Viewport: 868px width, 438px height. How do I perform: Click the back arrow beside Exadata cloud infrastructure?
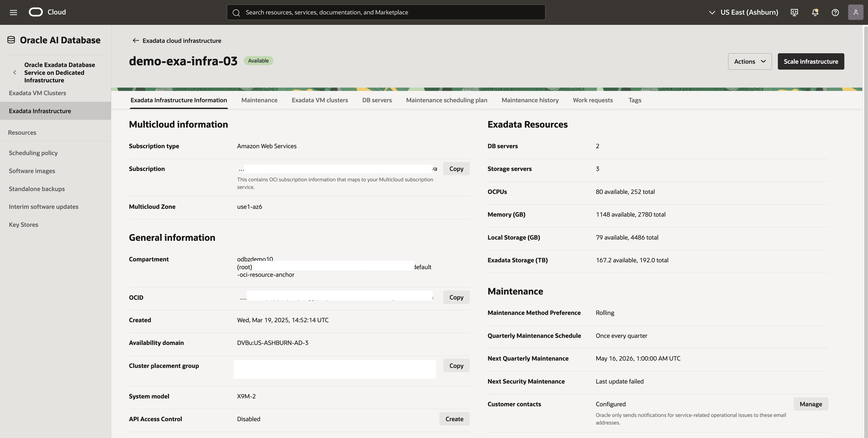click(x=136, y=40)
